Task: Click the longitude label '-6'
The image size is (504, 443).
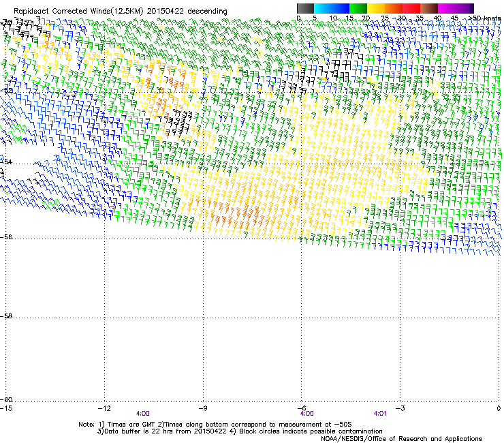Action: pos(302,408)
